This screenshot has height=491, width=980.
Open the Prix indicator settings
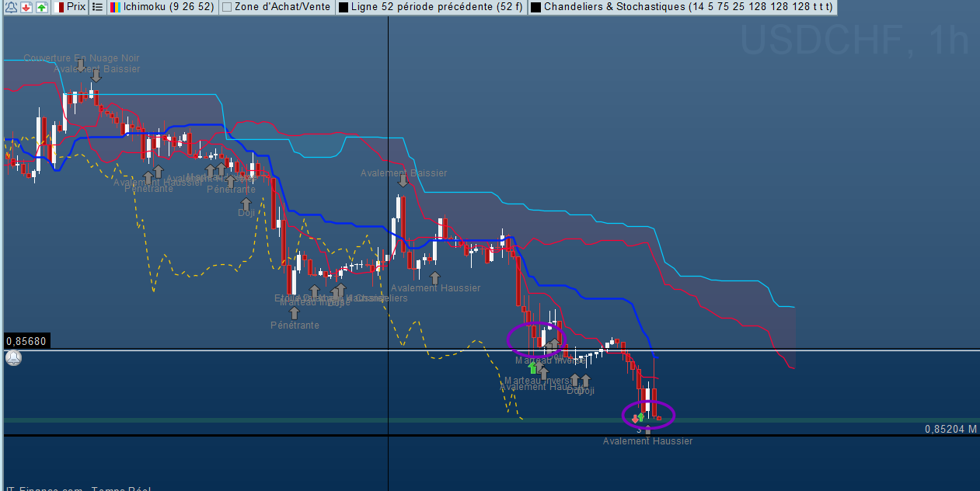(x=76, y=7)
